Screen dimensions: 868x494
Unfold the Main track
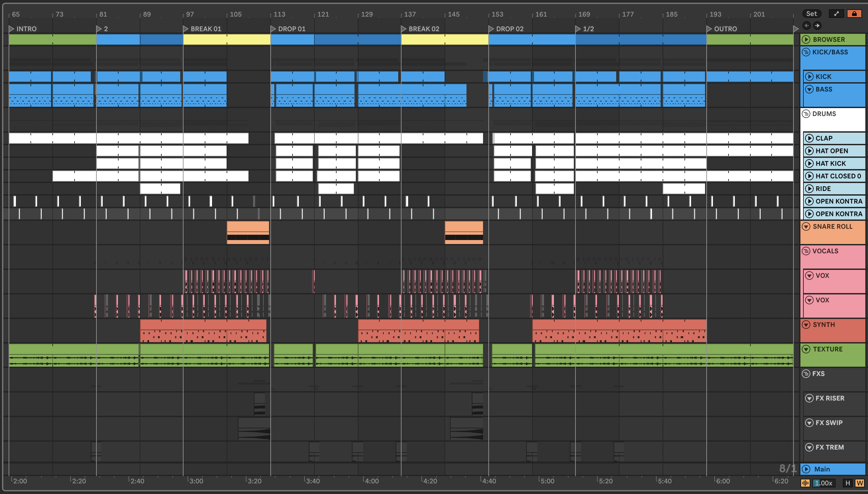[806, 469]
